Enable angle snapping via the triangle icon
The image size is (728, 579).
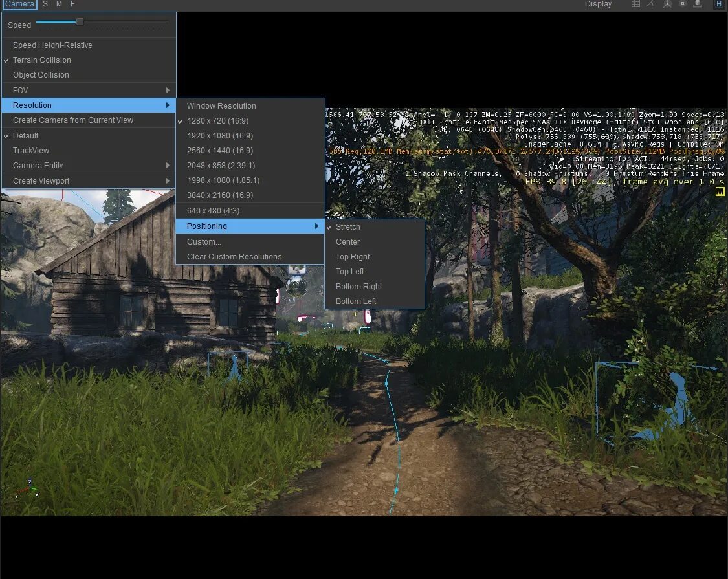[651, 4]
